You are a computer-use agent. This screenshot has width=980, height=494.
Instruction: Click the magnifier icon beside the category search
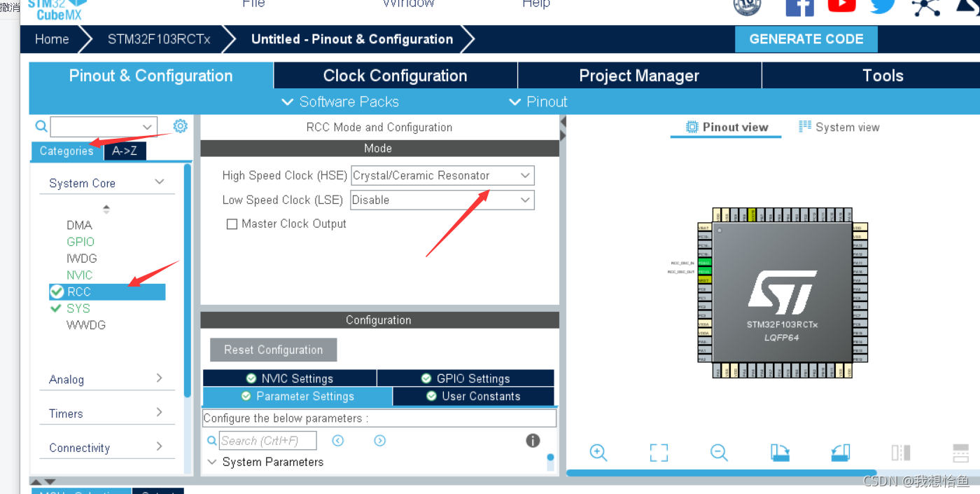pos(41,126)
